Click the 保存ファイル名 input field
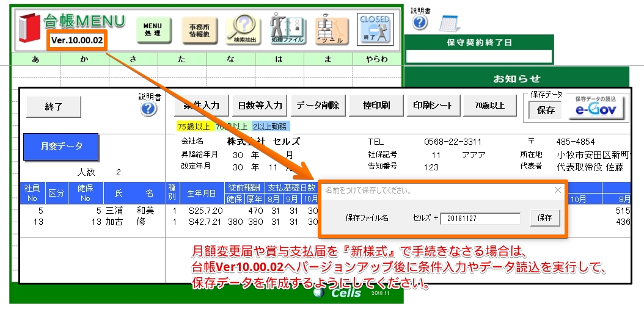This screenshot has height=334, width=644. (x=480, y=218)
